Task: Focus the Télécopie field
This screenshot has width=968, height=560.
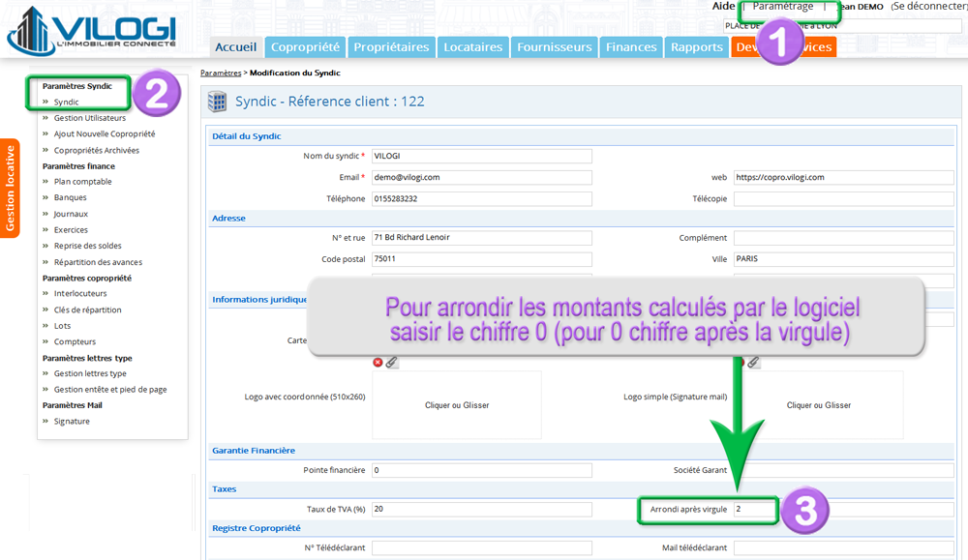Action: (843, 198)
